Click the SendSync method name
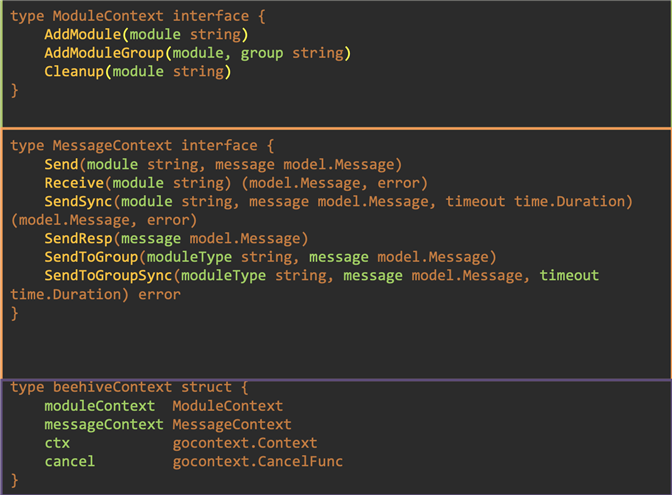Screen dimensions: 672x495 click(x=78, y=201)
